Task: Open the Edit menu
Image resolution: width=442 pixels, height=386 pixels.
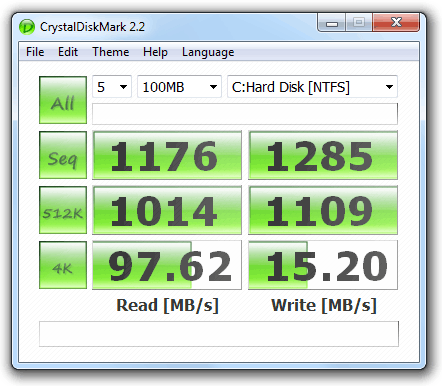Action: click(x=68, y=52)
